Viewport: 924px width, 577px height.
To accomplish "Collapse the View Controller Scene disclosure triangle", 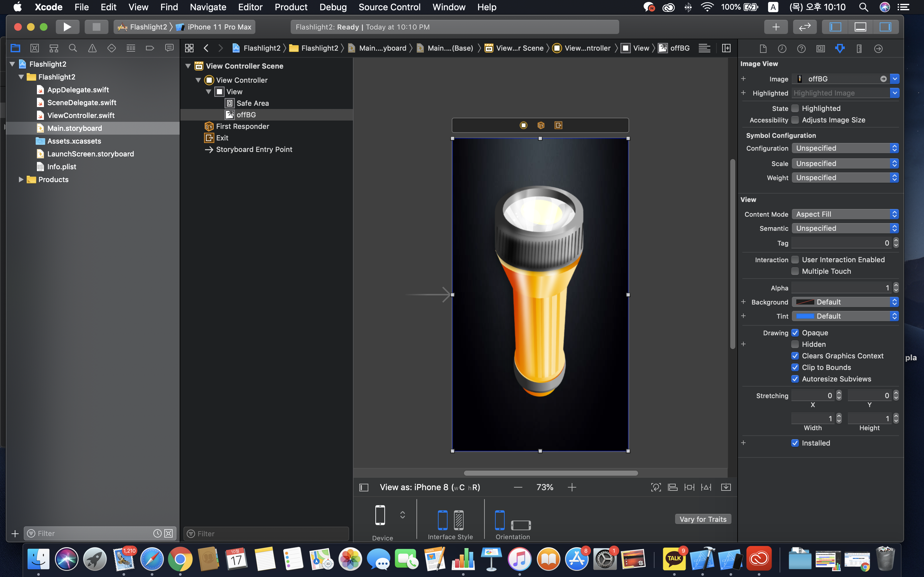I will tap(188, 66).
